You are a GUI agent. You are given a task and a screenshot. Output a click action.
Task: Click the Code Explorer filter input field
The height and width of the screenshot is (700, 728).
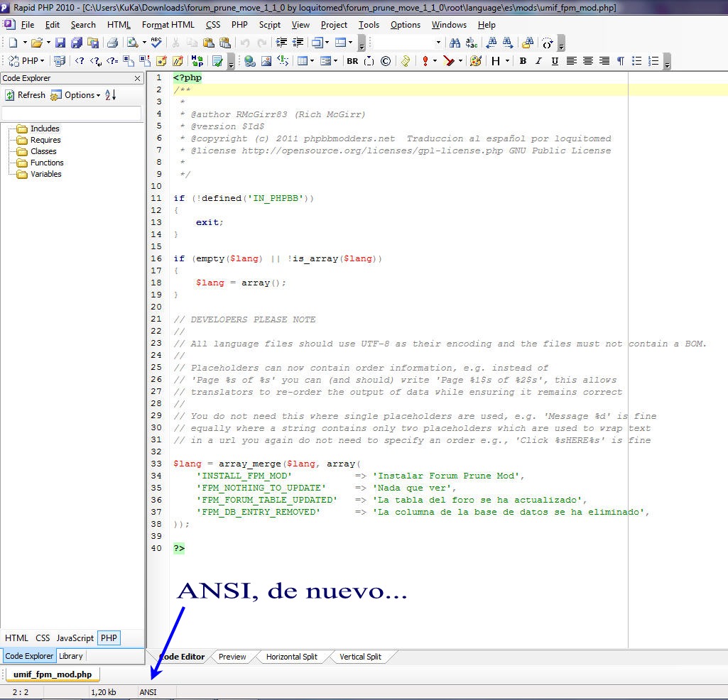point(71,113)
